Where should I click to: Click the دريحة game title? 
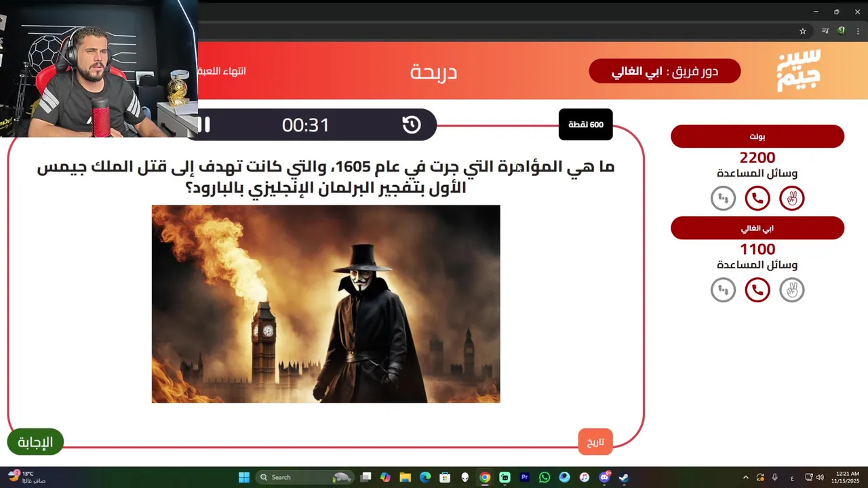click(x=434, y=72)
